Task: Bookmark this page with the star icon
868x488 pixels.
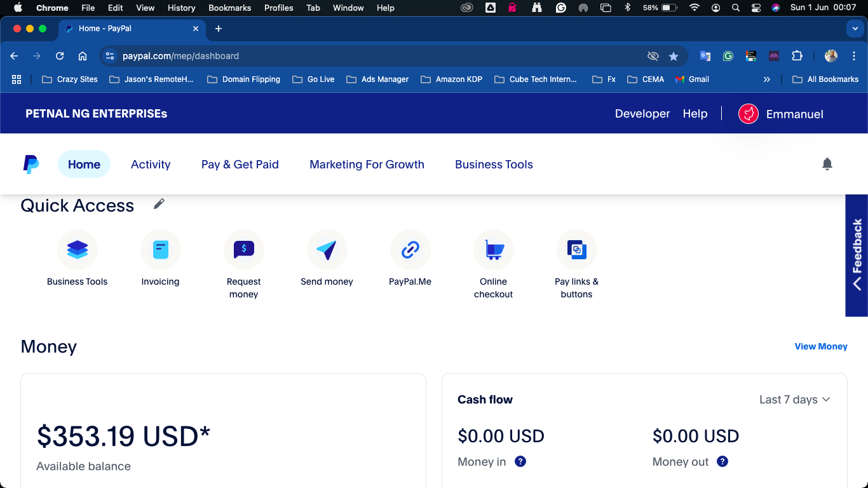Action: [x=674, y=56]
